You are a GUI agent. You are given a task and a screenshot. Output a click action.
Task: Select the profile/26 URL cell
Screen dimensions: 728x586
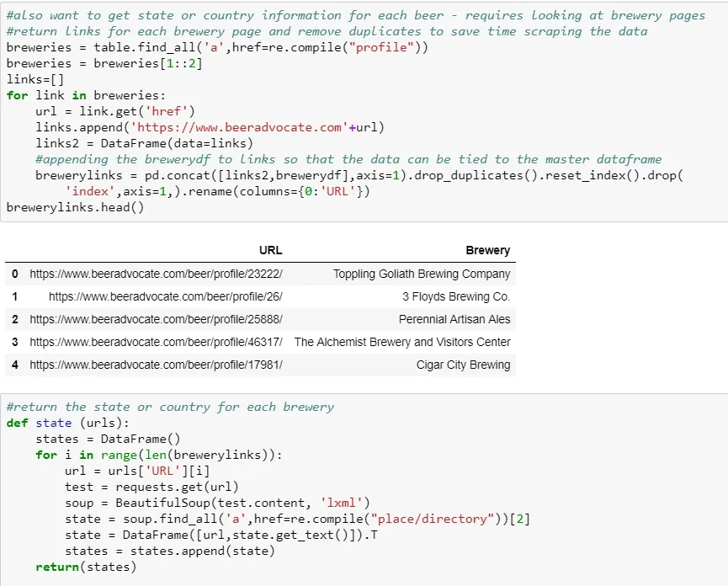[x=165, y=296]
